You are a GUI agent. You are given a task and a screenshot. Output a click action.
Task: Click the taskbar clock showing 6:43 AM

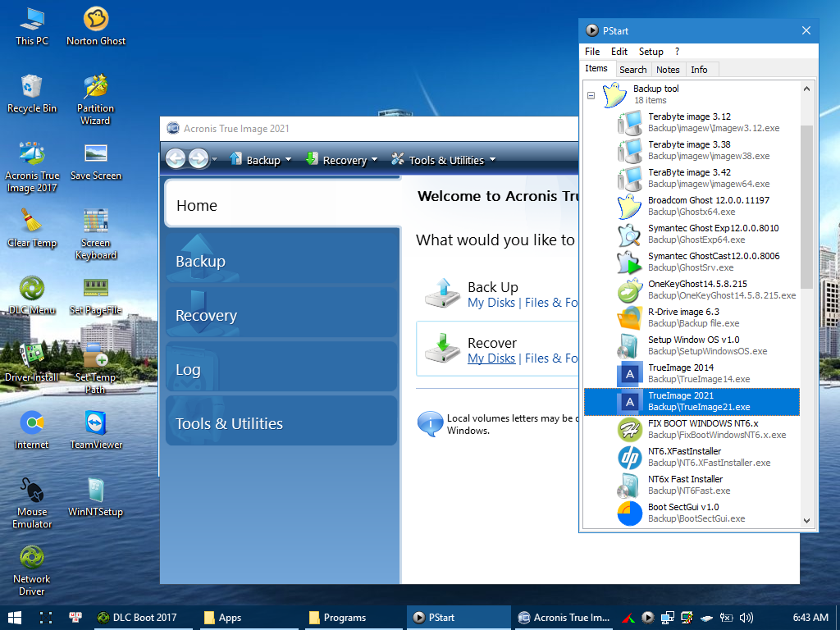pos(810,618)
